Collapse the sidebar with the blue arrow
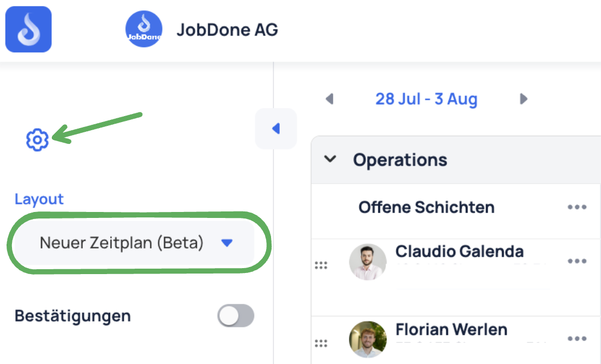Viewport: 601px width, 364px height. [276, 129]
